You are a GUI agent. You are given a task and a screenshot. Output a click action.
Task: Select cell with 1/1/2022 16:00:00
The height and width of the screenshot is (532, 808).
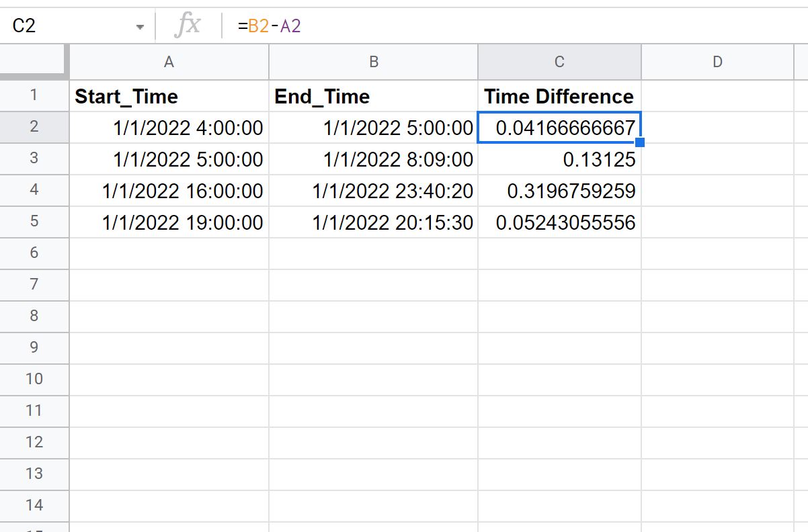pos(169,191)
